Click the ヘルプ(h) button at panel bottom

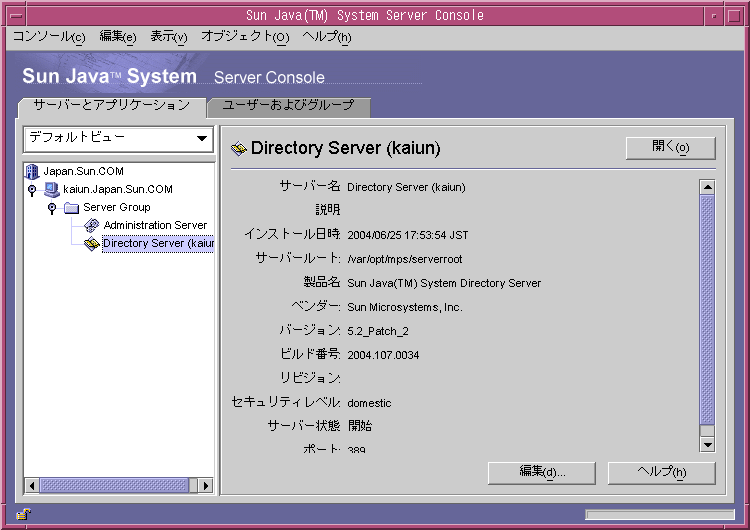tap(662, 473)
